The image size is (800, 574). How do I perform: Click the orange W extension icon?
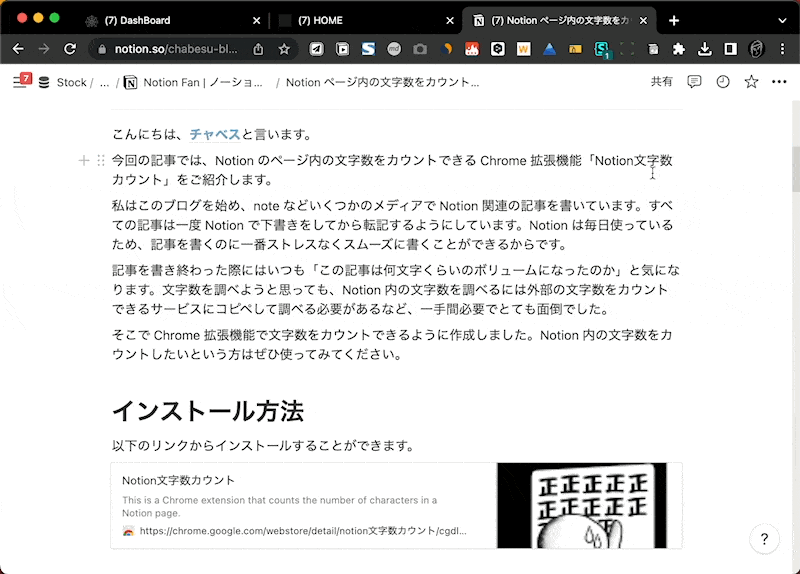523,49
